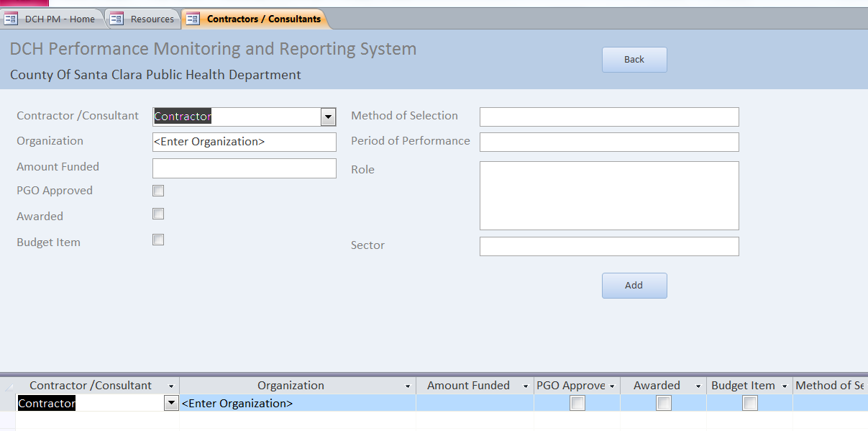Open the Contractor /Consultant combo box in the form
The height and width of the screenshot is (431, 868).
coord(328,117)
